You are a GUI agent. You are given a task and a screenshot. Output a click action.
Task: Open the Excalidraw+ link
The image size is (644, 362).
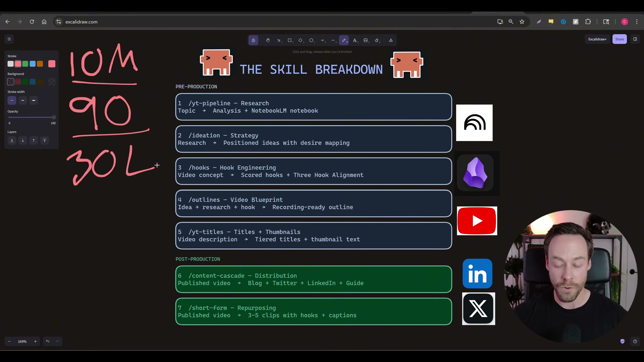pos(597,39)
